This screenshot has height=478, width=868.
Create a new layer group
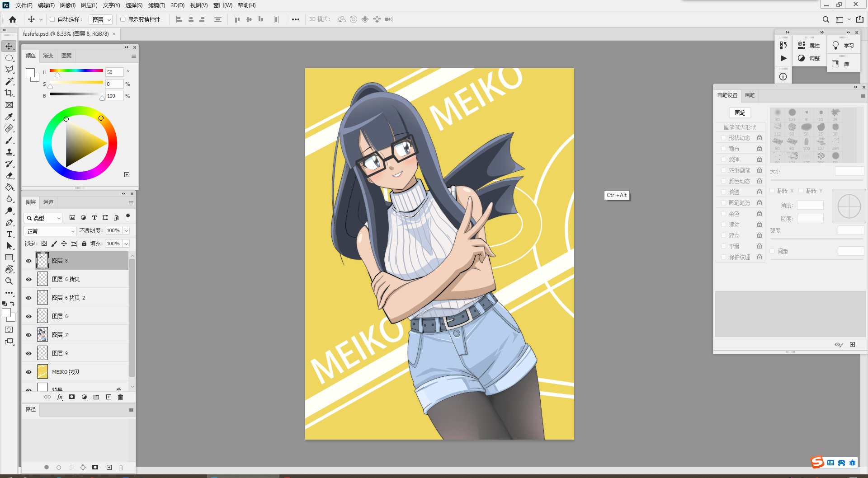coord(96,397)
